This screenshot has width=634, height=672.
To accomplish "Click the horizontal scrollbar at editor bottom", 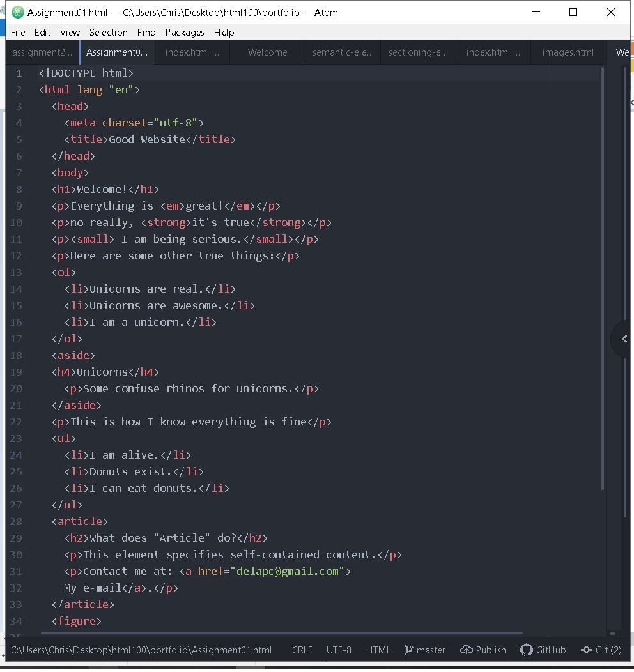I will (282, 633).
